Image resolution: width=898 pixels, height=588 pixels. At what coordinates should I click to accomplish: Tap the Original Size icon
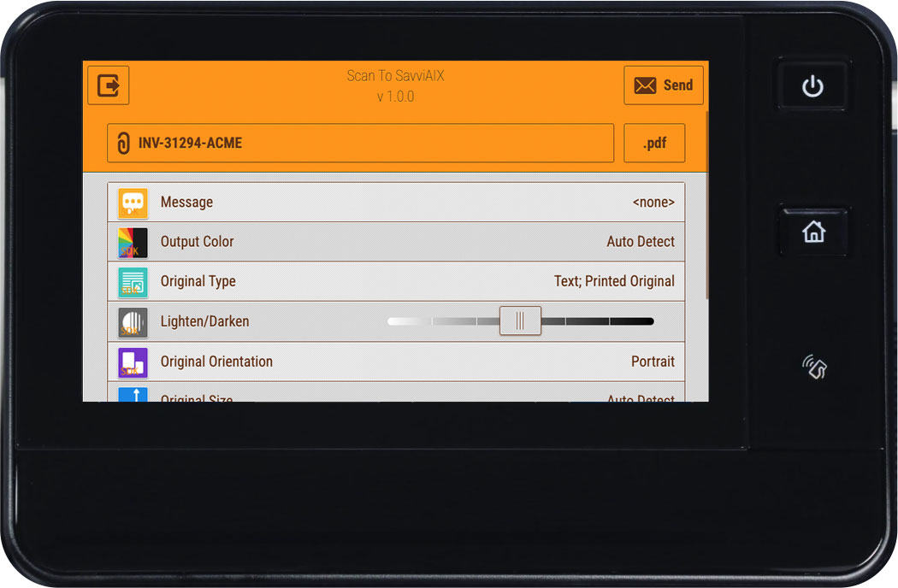133,395
